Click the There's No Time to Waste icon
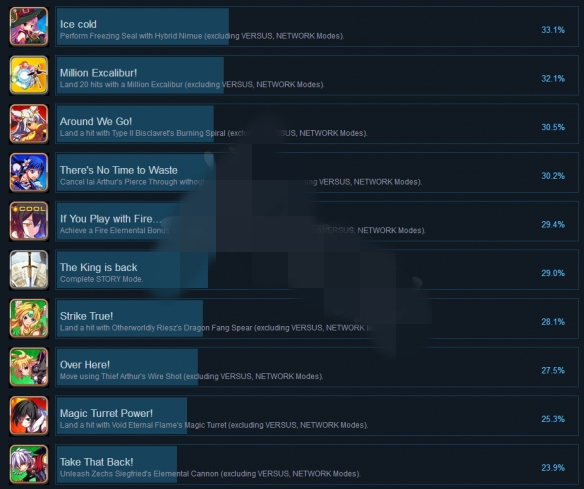 [x=29, y=172]
